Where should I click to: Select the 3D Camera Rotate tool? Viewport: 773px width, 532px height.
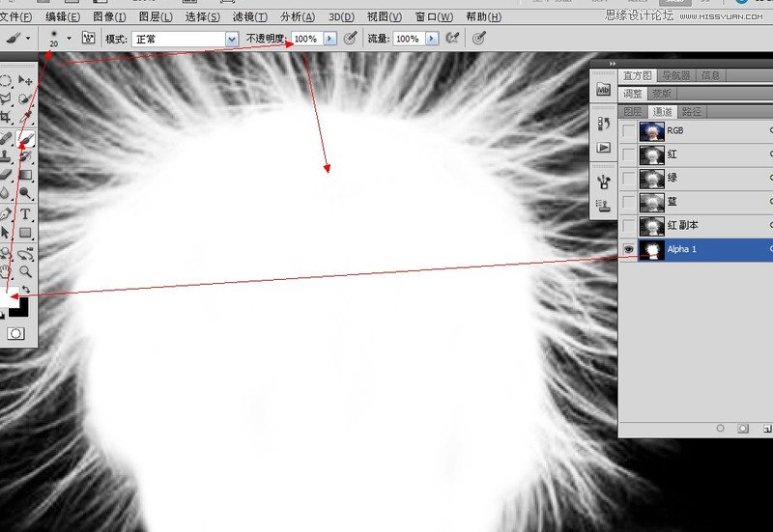pyautogui.click(x=26, y=254)
